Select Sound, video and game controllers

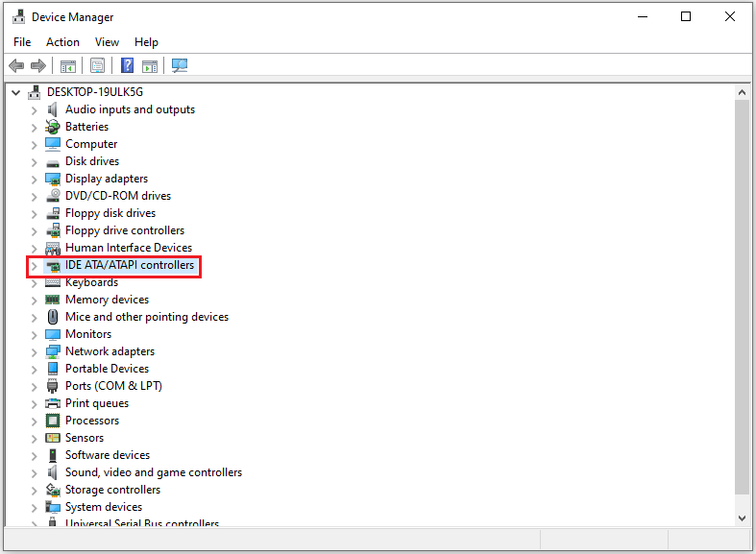pos(154,472)
